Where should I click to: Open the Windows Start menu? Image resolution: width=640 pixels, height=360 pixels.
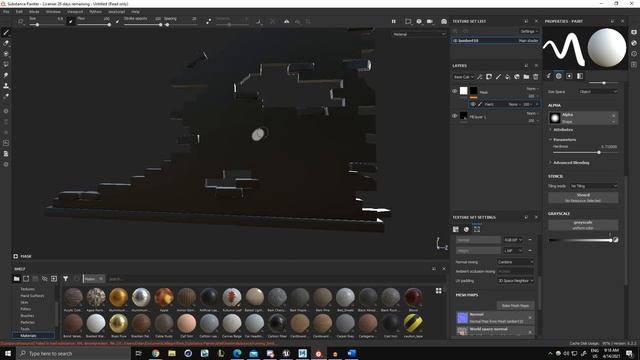click(8, 353)
